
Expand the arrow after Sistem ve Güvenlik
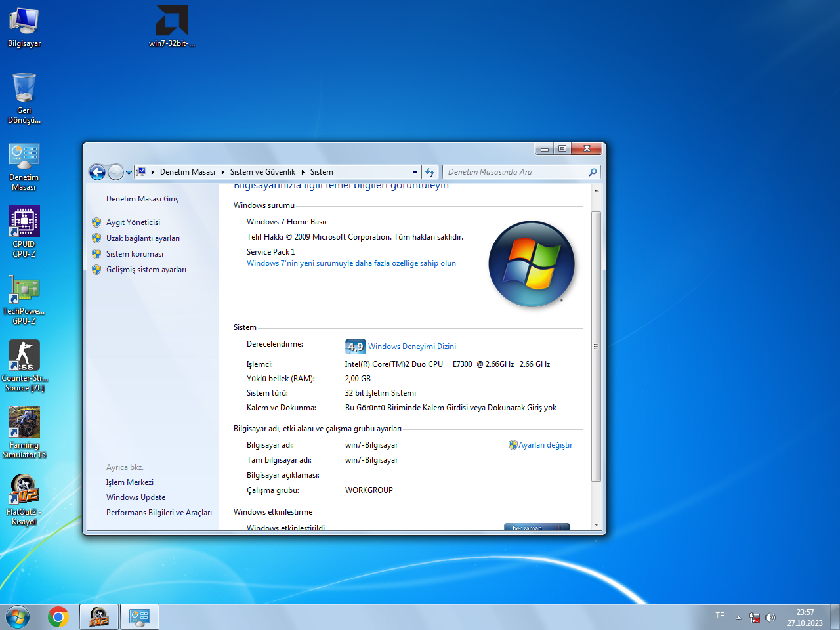click(x=303, y=172)
